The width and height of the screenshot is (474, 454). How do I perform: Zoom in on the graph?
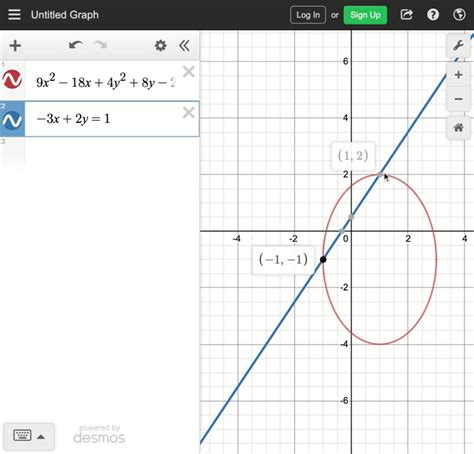tap(458, 75)
